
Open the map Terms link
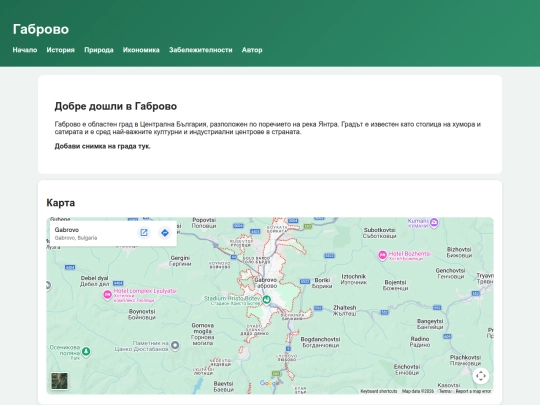tap(445, 391)
